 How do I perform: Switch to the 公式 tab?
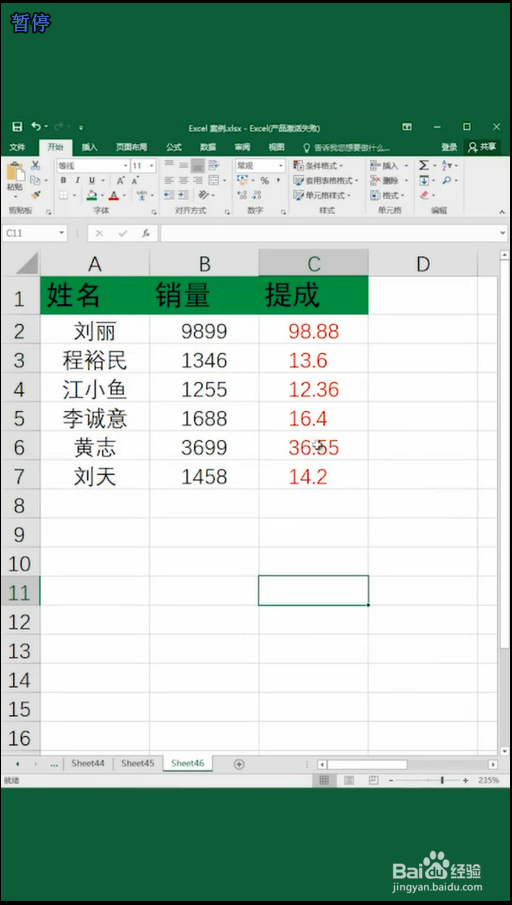[174, 147]
